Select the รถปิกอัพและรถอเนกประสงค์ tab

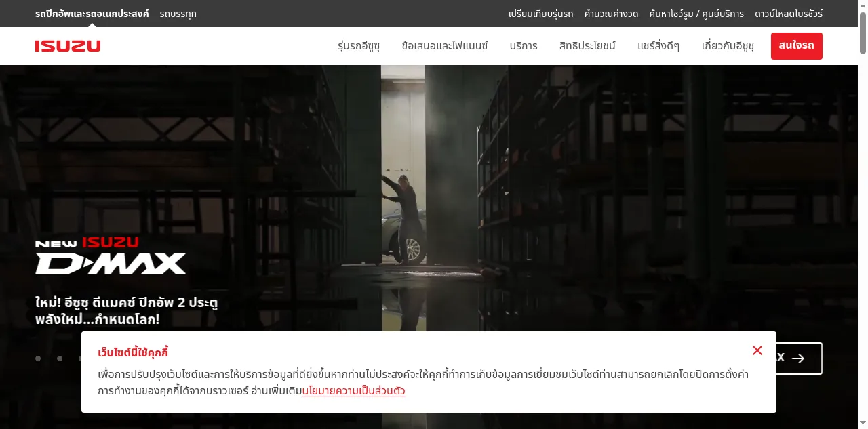(x=92, y=14)
